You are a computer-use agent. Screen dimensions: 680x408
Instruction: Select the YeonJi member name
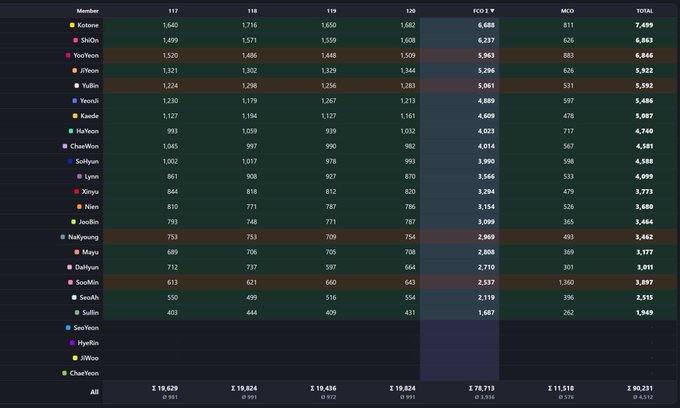click(89, 101)
